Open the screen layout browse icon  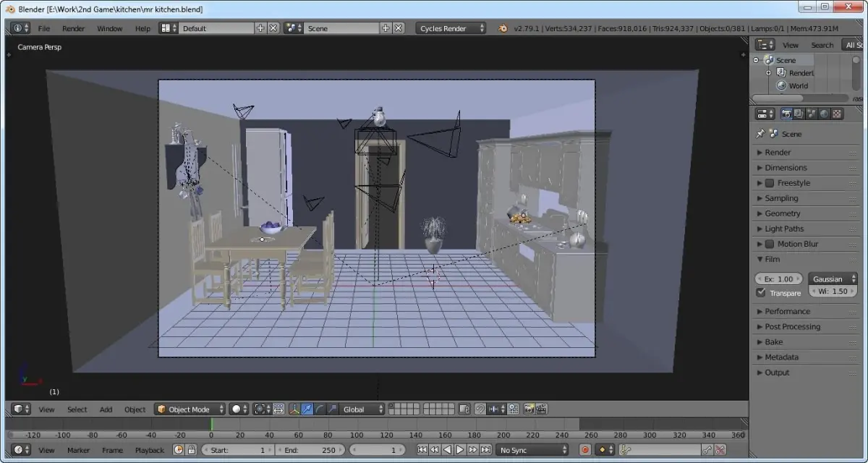(x=169, y=28)
